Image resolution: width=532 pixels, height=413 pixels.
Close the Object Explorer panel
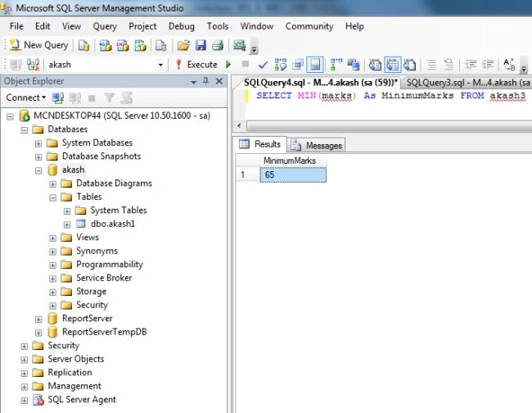click(219, 81)
